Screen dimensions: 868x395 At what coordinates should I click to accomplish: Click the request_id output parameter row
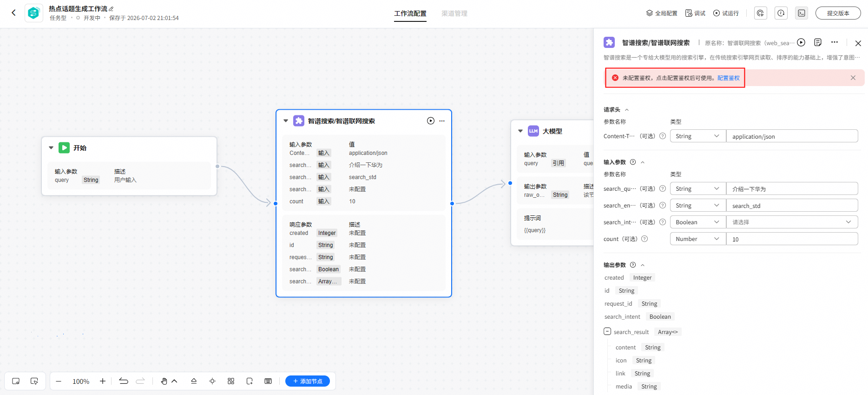pos(631,303)
